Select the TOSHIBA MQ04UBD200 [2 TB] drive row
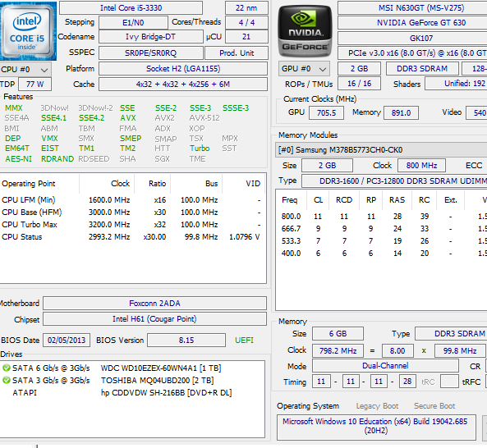 (132, 381)
